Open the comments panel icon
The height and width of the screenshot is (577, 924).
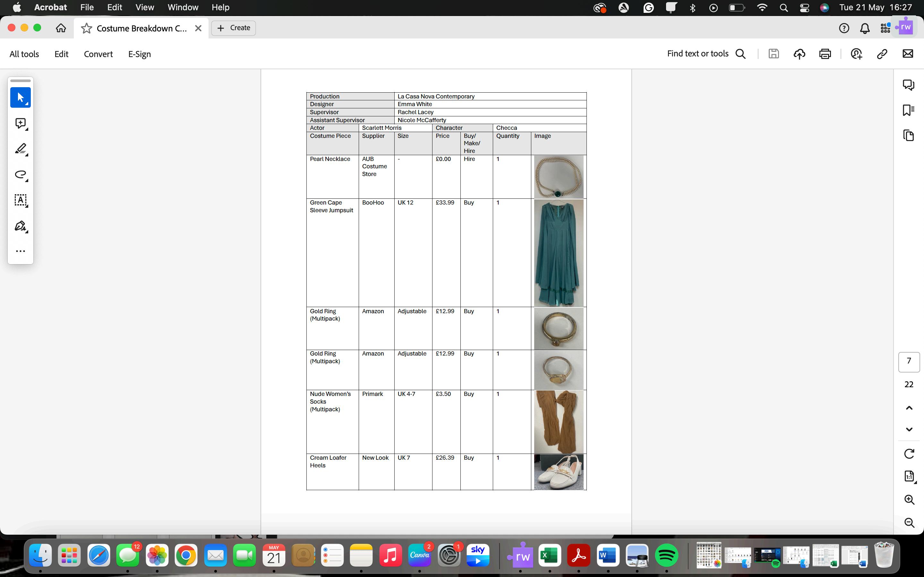[x=908, y=84]
